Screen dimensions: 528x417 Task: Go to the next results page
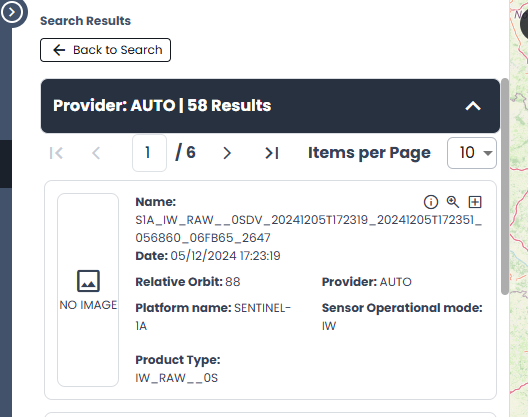click(227, 153)
